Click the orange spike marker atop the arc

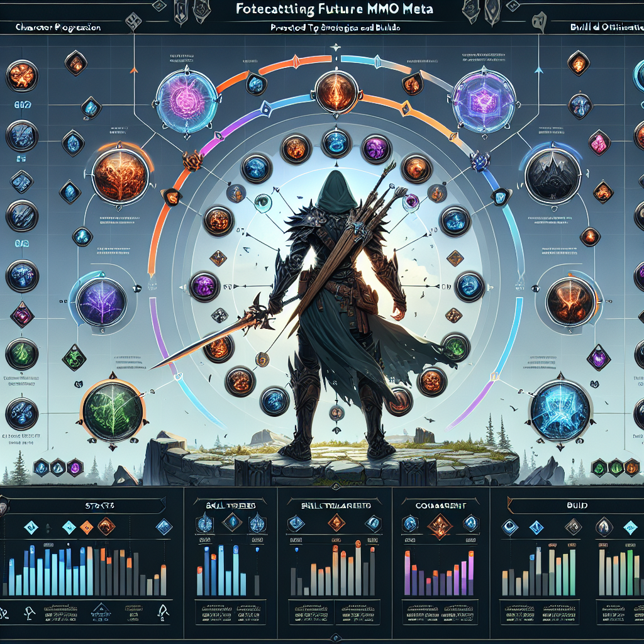pyautogui.click(x=295, y=62)
